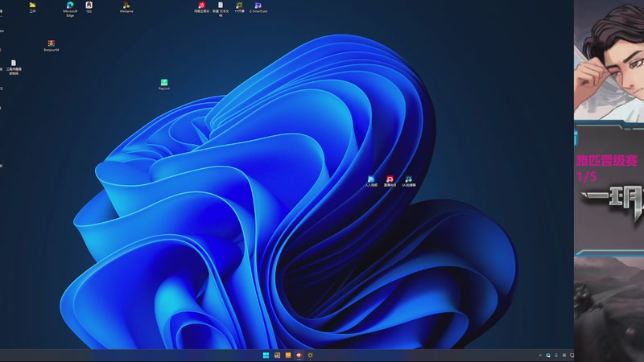Open the Windows Start menu
The width and height of the screenshot is (644, 362).
(266, 356)
